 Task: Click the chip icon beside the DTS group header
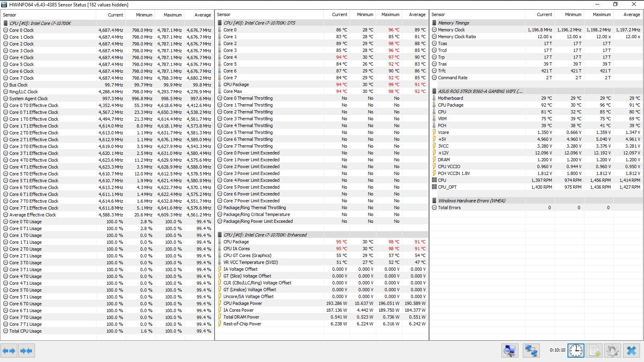[x=220, y=23]
